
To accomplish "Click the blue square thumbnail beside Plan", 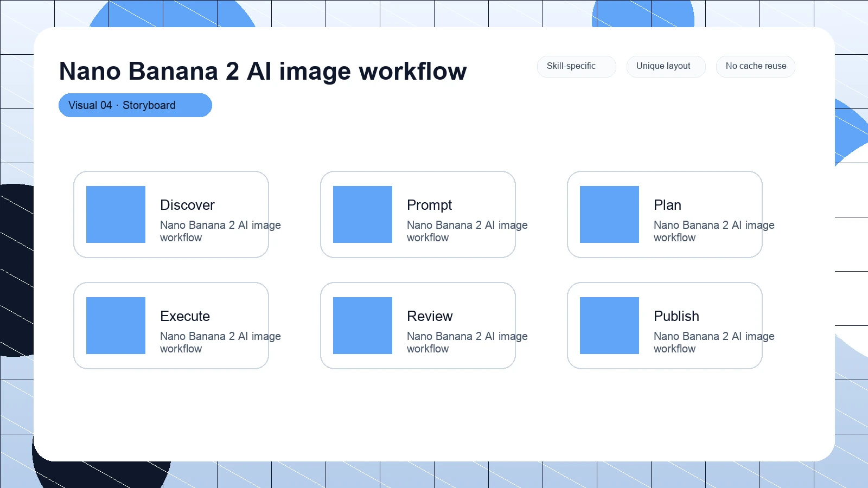I will [x=609, y=214].
